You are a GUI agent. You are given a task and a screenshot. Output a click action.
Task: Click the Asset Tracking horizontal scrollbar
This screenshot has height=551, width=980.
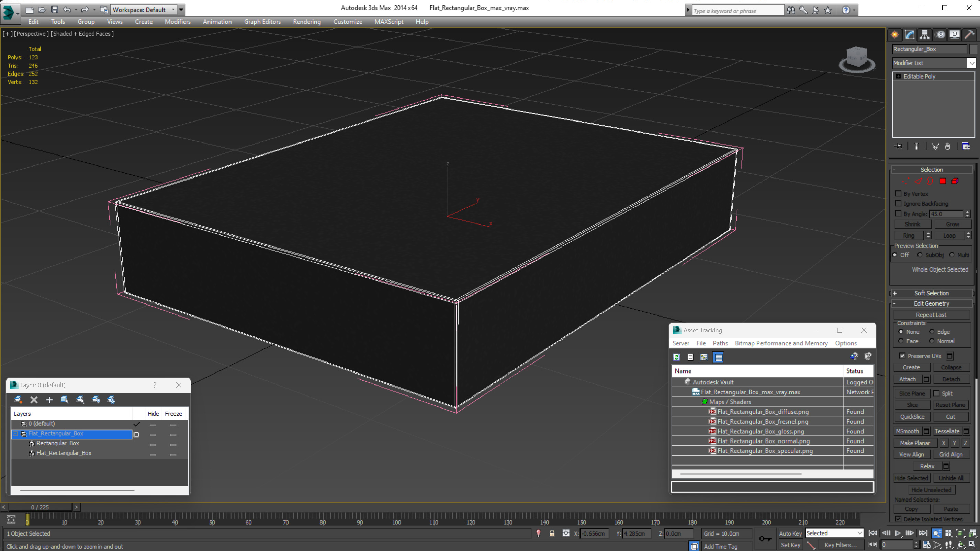[x=740, y=474]
